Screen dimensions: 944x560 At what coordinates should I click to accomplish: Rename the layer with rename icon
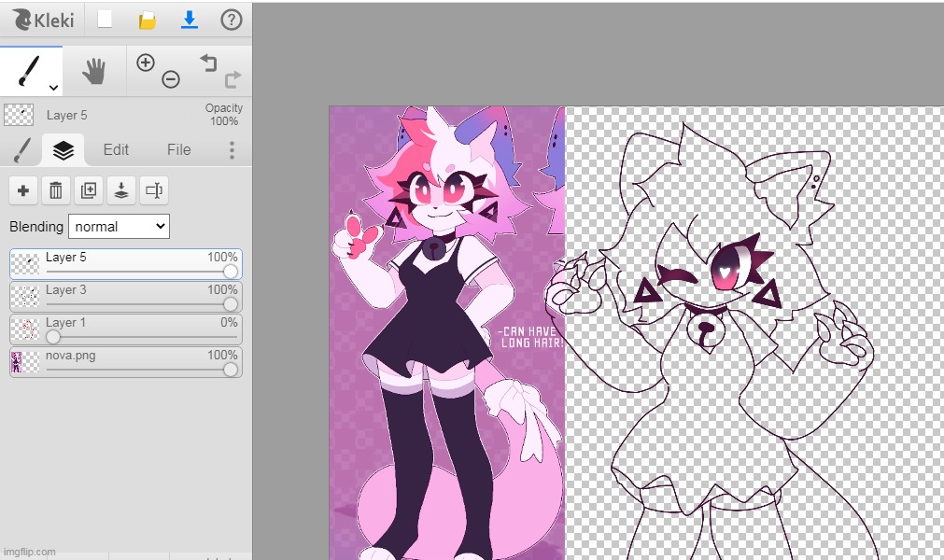(x=154, y=190)
